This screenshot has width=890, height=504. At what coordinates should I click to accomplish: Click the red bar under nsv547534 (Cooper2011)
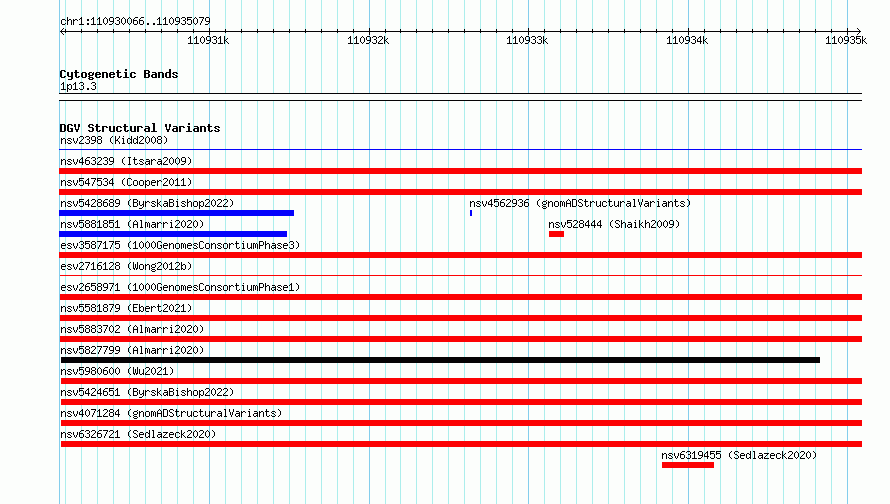point(460,192)
